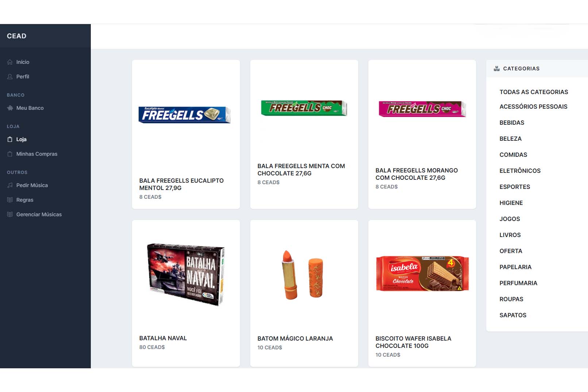Select the Bebidas category
This screenshot has width=588, height=392.
[x=512, y=123]
